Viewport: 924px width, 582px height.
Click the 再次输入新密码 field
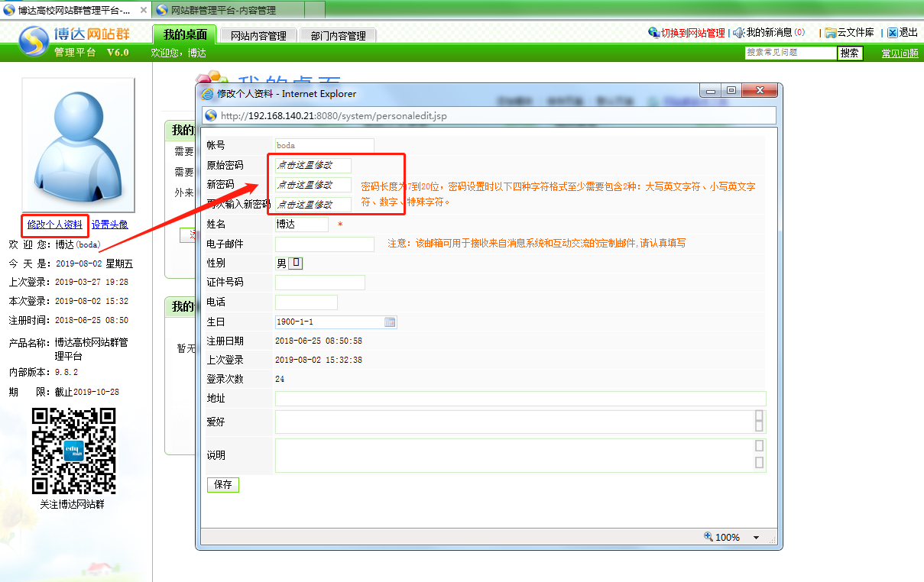point(313,205)
